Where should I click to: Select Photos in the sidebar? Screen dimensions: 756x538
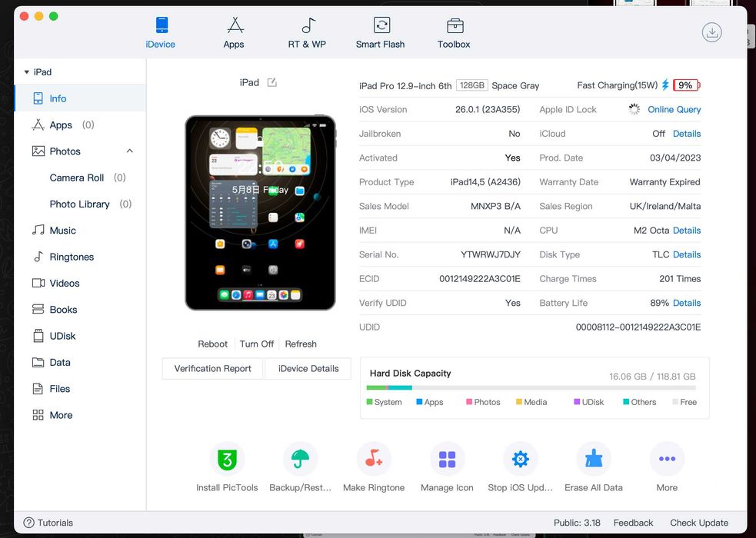(x=65, y=151)
